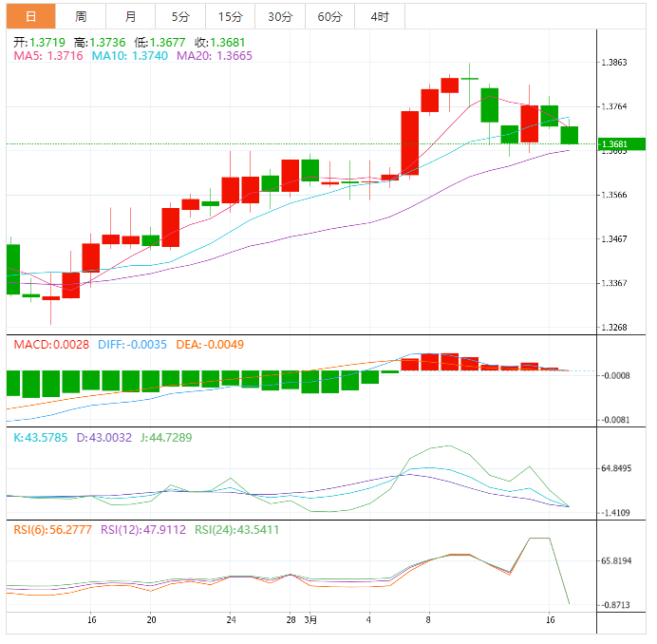Click the 24 date marker on time axis
The height and width of the screenshot is (644, 657).
(x=232, y=619)
